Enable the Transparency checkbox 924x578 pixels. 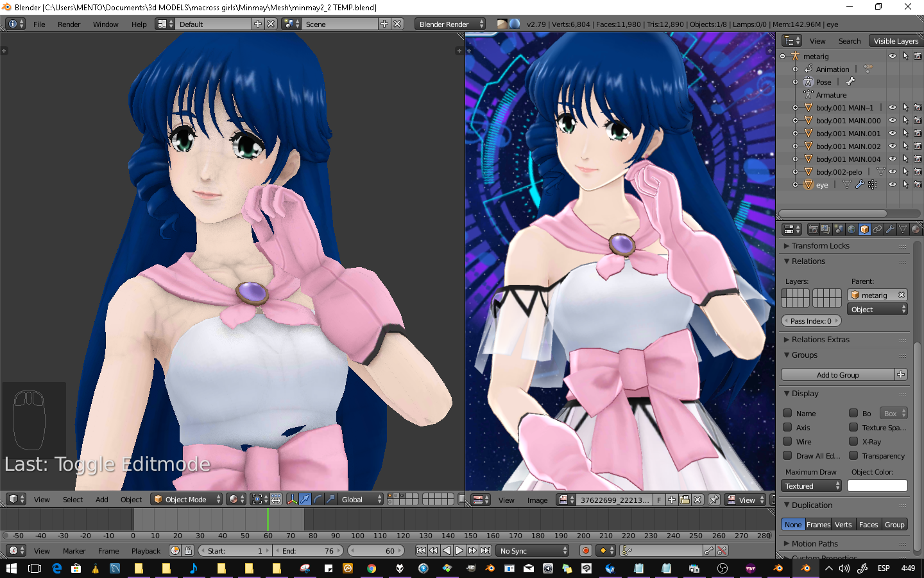pyautogui.click(x=853, y=455)
